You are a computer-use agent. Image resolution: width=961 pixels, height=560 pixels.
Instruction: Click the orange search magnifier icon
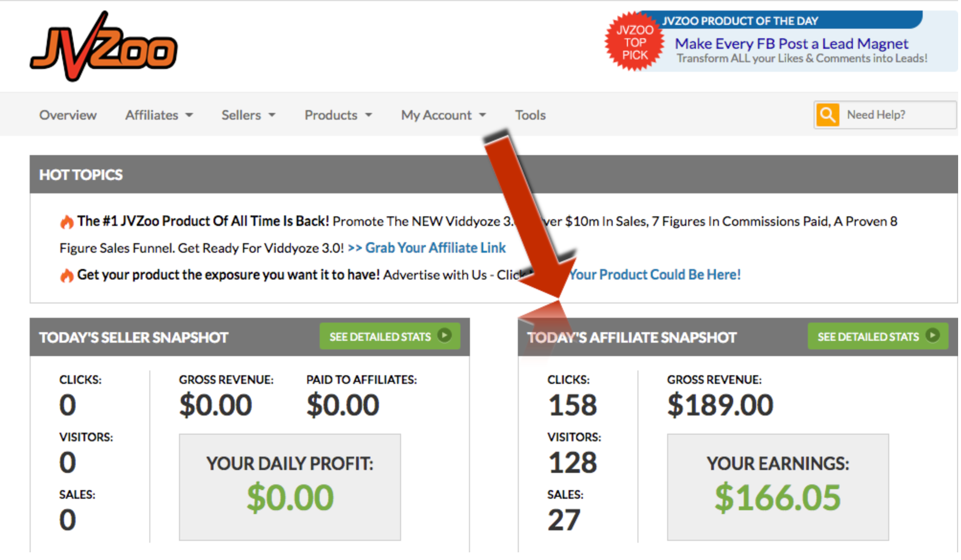827,115
